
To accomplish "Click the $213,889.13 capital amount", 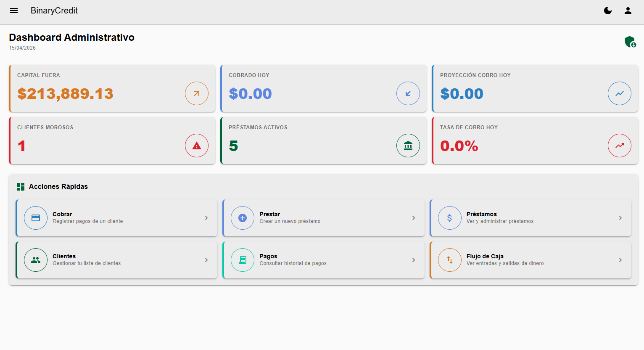I will [65, 93].
